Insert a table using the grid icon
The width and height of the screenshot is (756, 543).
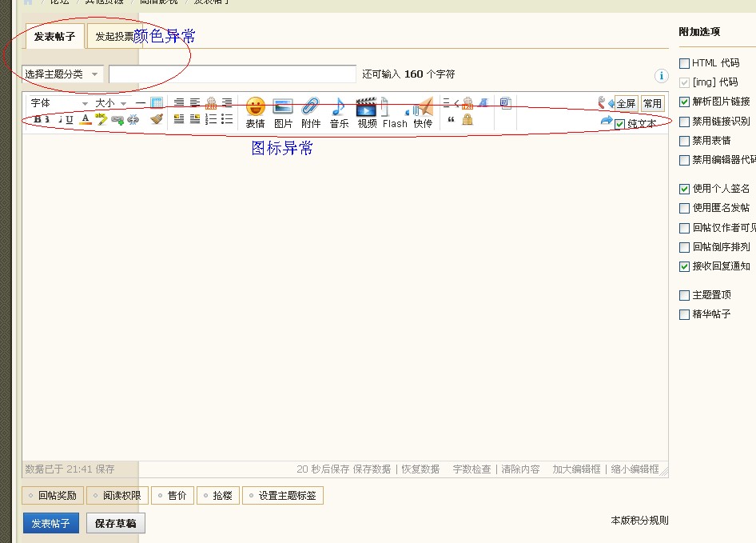click(156, 102)
